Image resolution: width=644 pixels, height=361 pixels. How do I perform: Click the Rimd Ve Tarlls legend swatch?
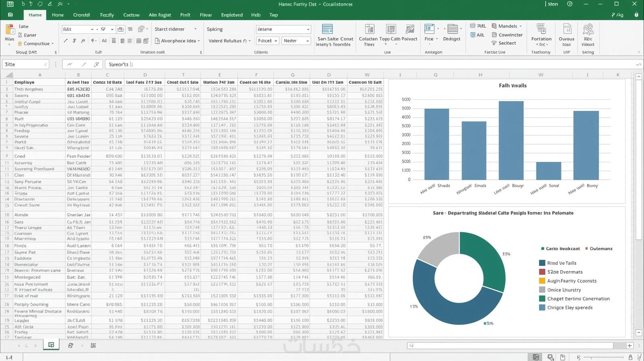click(x=542, y=263)
